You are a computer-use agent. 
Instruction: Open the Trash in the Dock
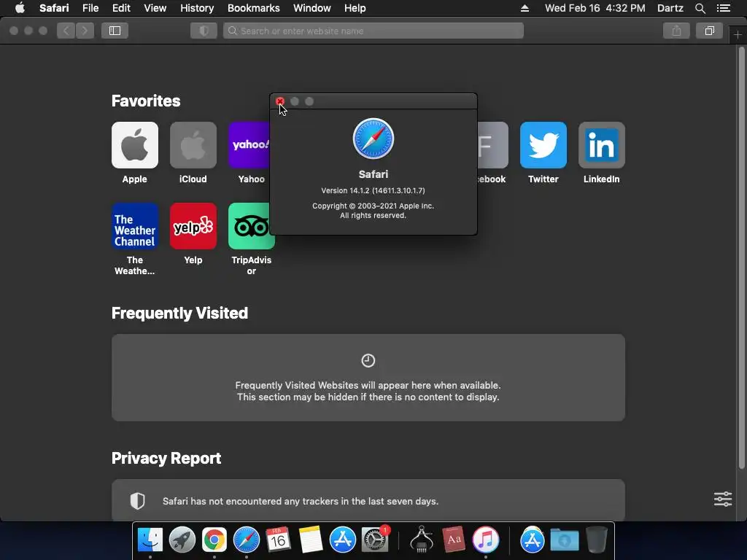(597, 540)
